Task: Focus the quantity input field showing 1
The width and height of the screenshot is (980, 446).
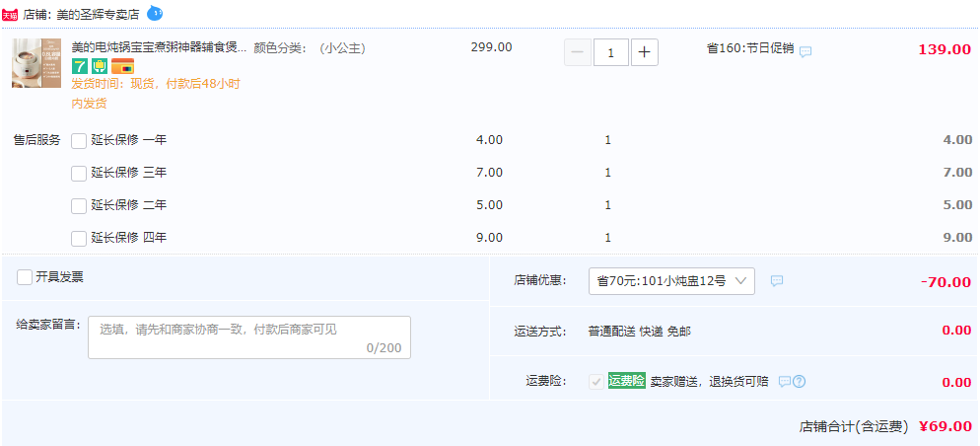Action: pos(611,52)
